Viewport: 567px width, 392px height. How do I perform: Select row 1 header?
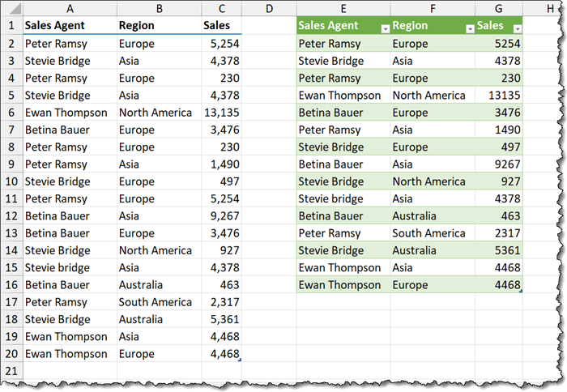tap(11, 26)
